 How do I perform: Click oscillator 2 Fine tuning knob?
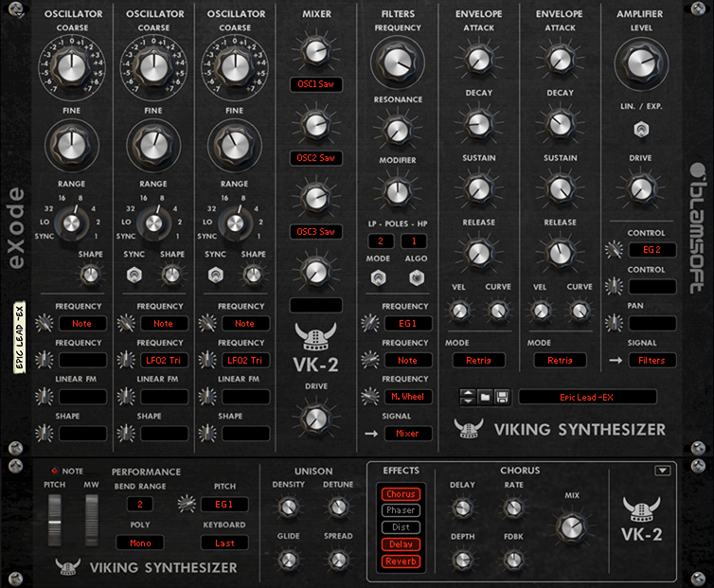pos(153,146)
